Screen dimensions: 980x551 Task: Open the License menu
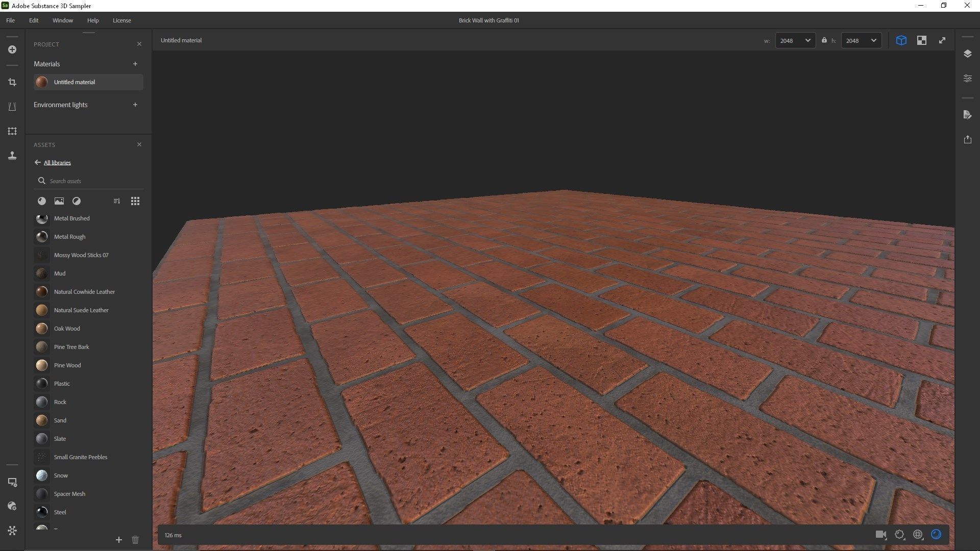(121, 20)
